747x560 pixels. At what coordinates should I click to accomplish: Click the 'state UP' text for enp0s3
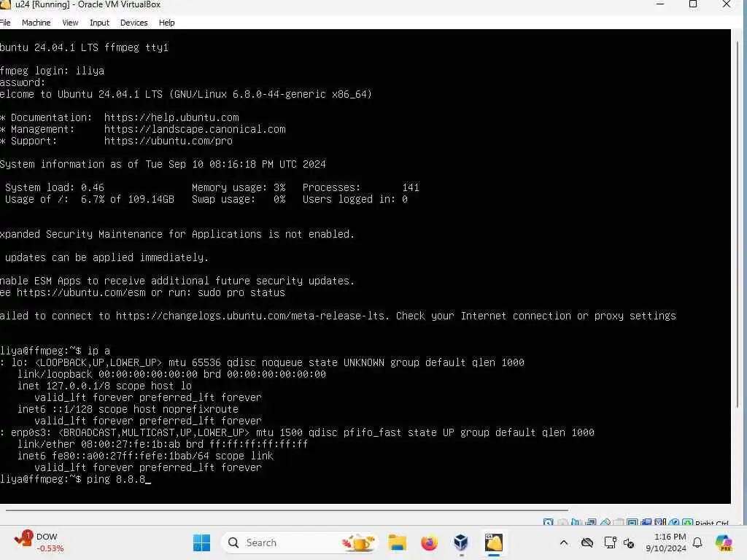click(x=431, y=432)
